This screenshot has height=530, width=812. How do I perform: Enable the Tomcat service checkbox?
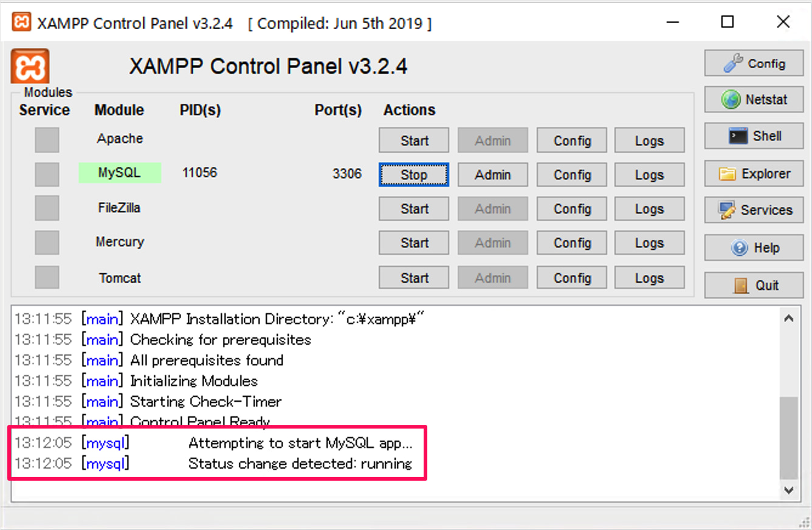(x=47, y=278)
